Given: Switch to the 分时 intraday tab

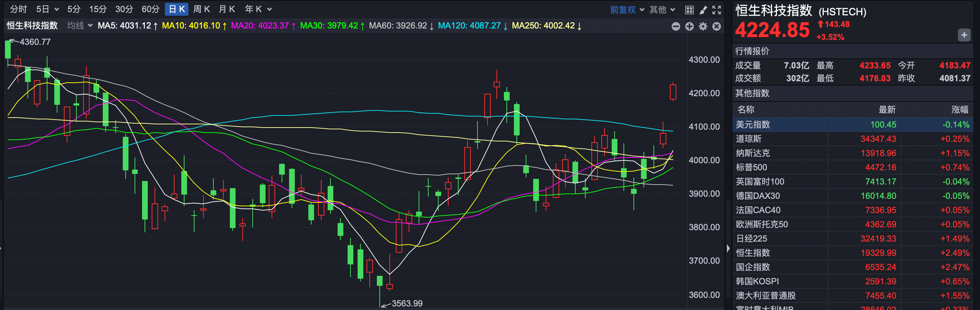Looking at the screenshot, I should coord(18,9).
